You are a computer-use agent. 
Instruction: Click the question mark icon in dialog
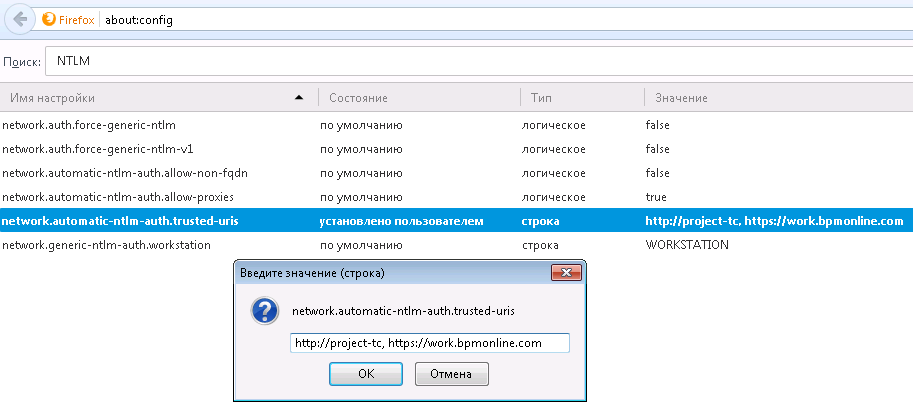pos(265,311)
